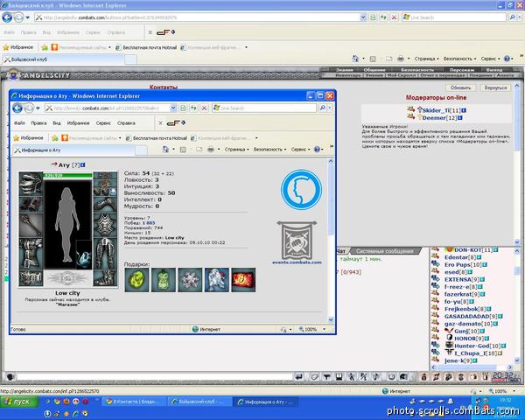Click the music note icon in the chat toolbar
This screenshot has width=525, height=420.
[376, 377]
